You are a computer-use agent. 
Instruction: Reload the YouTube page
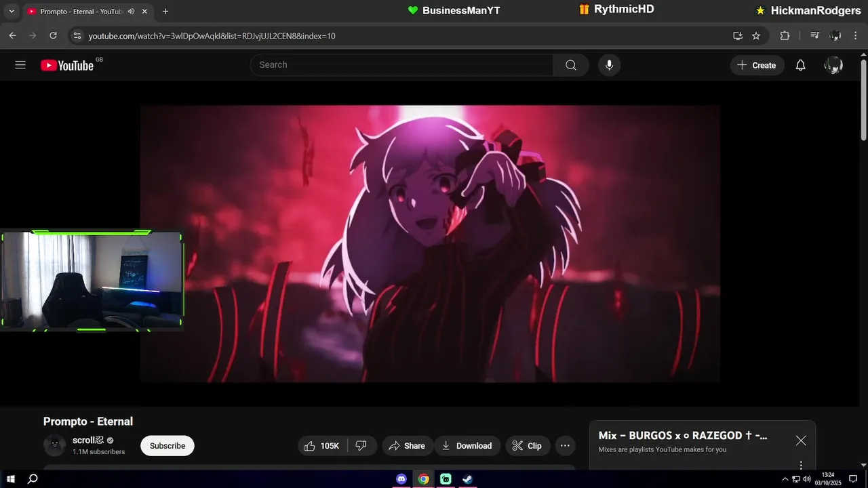[52, 36]
